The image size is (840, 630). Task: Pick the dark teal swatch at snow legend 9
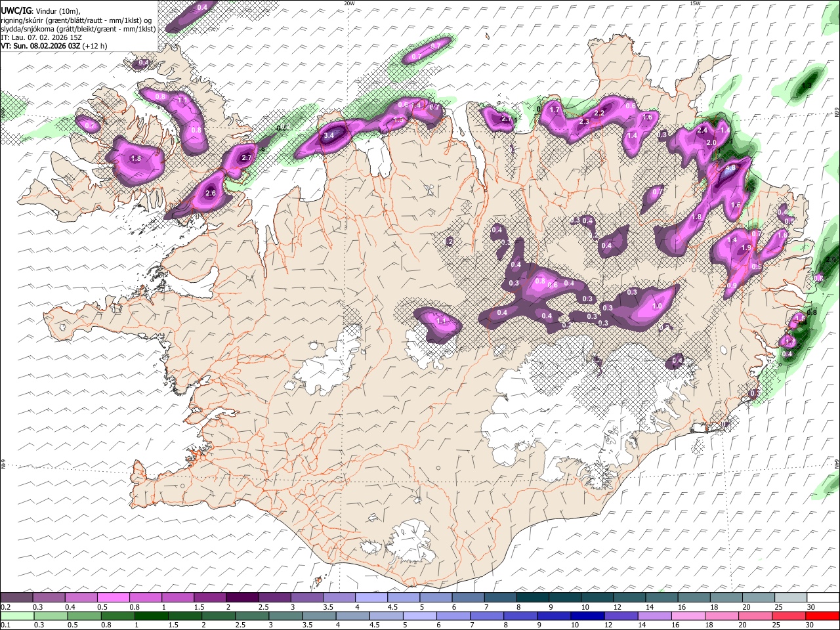pos(564,598)
